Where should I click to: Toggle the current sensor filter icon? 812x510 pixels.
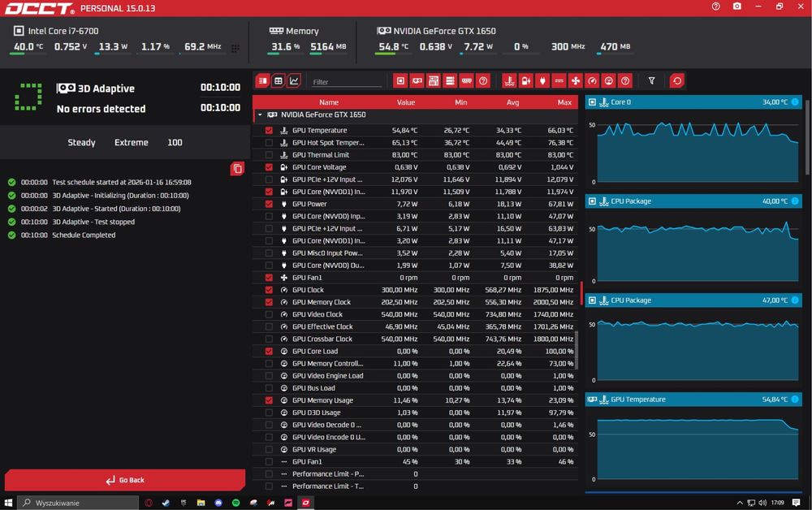click(x=559, y=80)
